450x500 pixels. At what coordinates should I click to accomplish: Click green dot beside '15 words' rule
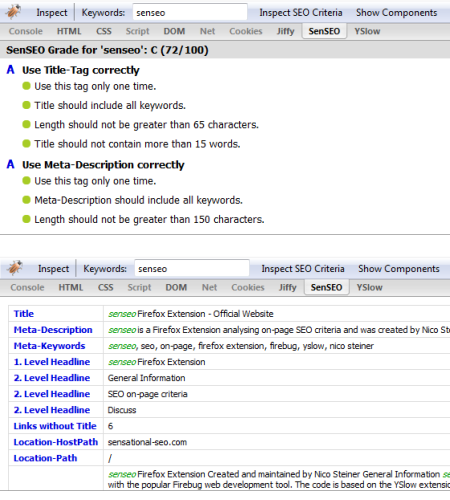click(26, 144)
